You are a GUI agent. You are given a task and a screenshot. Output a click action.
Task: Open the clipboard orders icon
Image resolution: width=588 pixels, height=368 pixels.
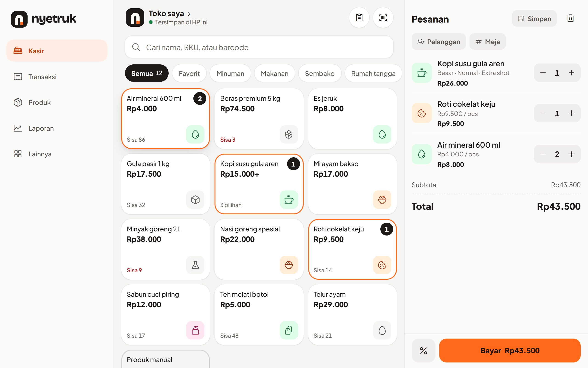(x=359, y=17)
